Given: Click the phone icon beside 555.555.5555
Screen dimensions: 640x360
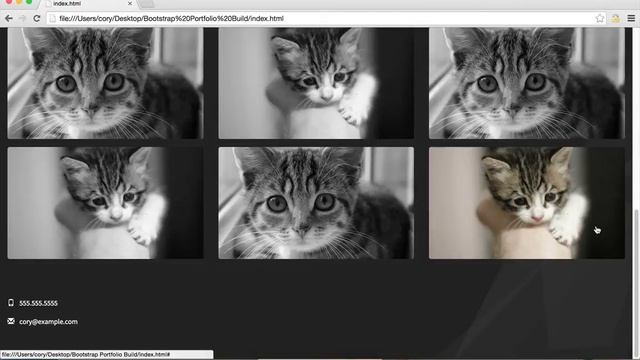Looking at the screenshot, I should pyautogui.click(x=11, y=302).
